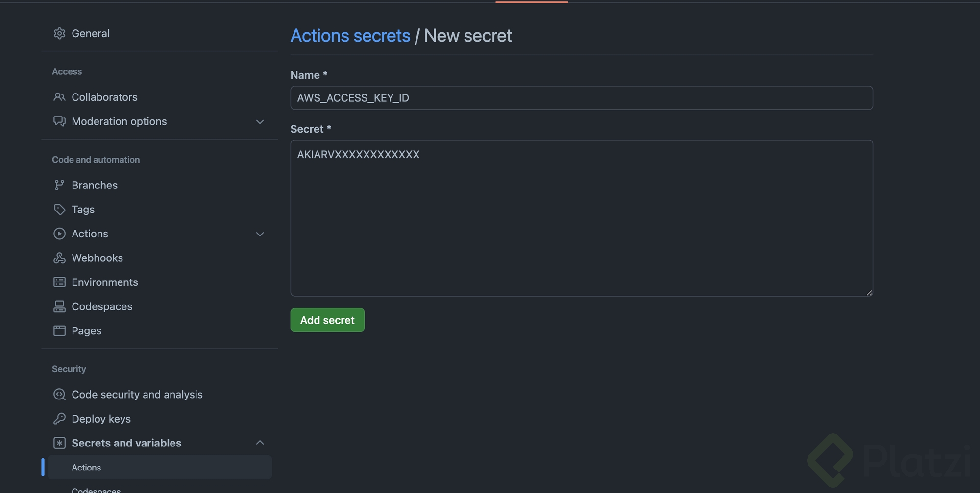
Task: Click the Environments server icon
Action: [59, 282]
